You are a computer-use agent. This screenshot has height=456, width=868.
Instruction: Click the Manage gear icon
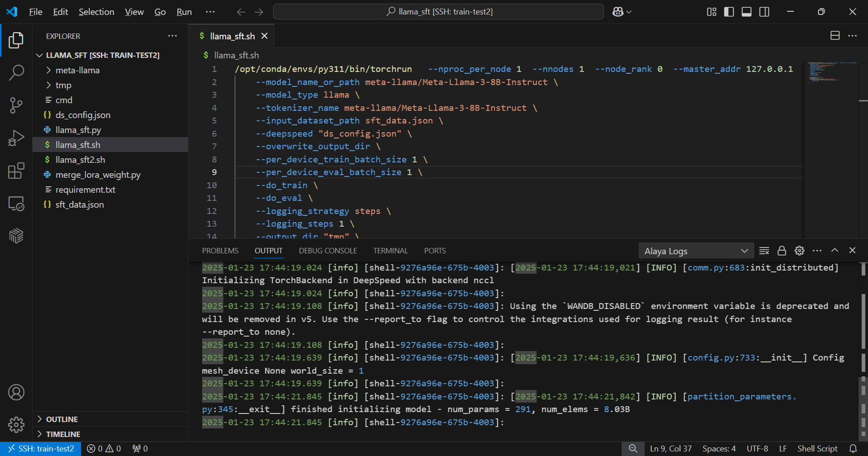(x=16, y=424)
